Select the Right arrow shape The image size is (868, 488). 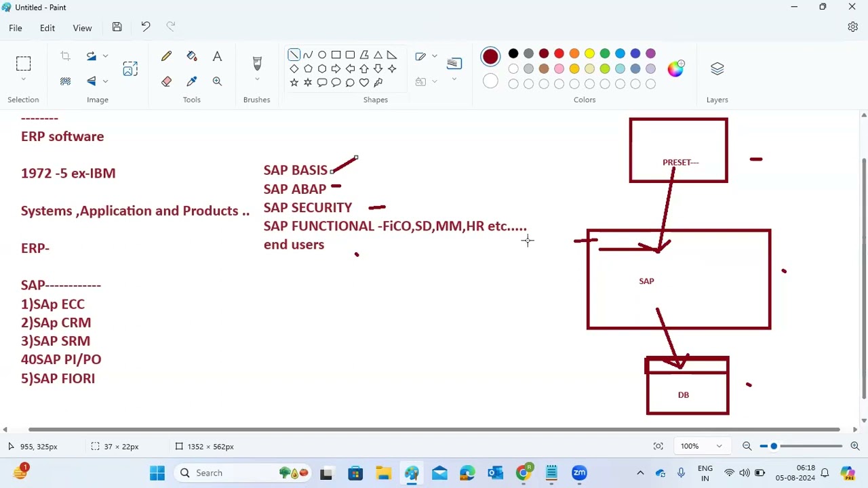336,69
